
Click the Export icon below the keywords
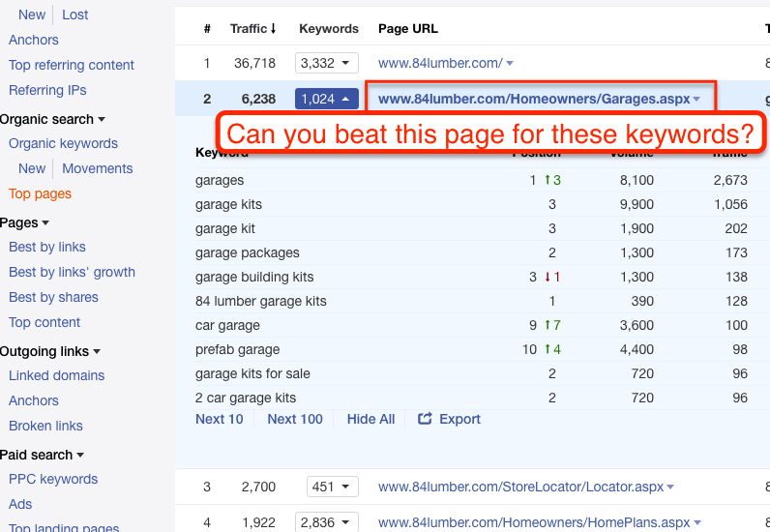coord(425,419)
